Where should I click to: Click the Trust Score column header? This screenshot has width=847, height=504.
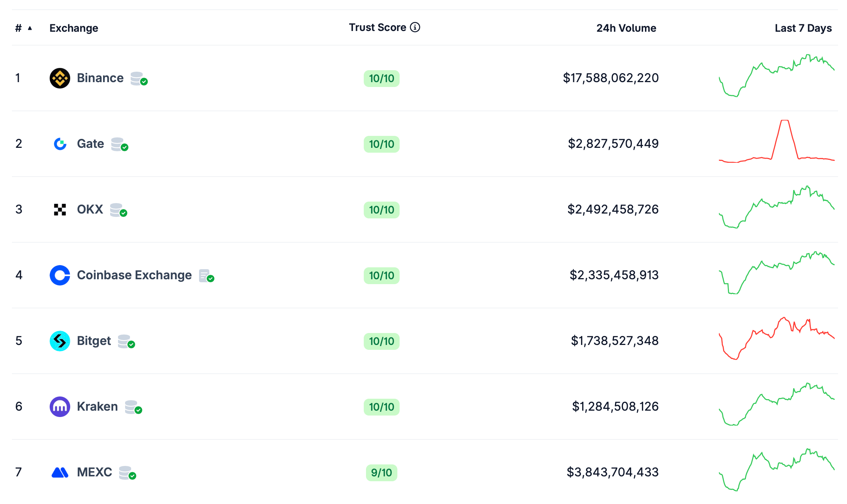click(x=377, y=27)
